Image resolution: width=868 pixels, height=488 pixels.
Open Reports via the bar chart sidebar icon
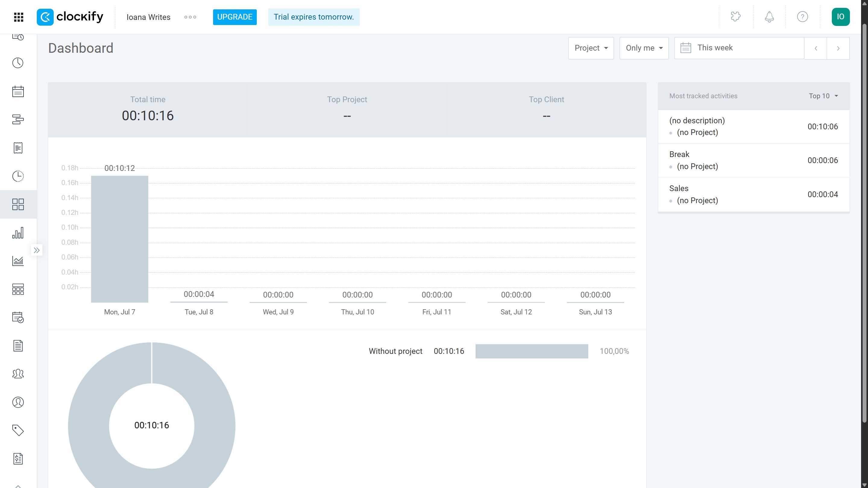18,232
